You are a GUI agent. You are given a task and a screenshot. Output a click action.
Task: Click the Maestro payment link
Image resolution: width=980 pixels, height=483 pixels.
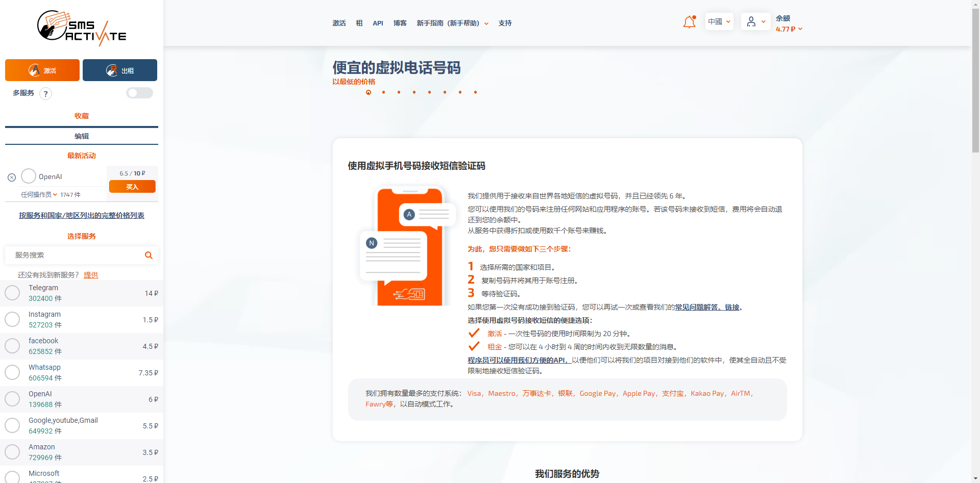point(502,393)
